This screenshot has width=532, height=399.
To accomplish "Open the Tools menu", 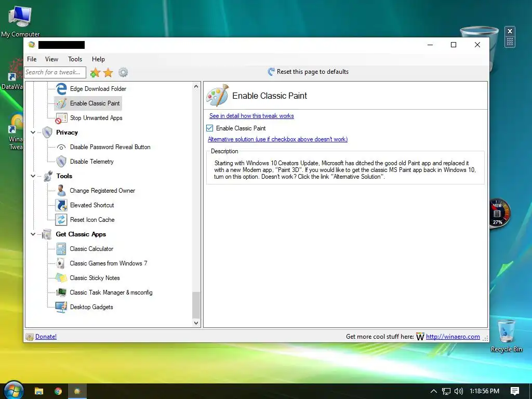I will [75, 59].
